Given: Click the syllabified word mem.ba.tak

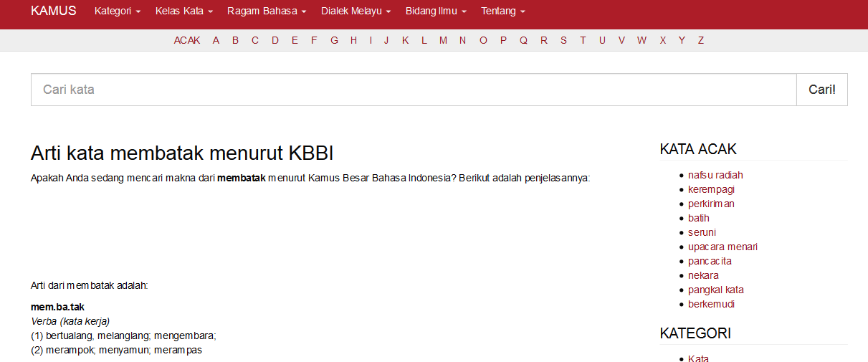Looking at the screenshot, I should (57, 307).
